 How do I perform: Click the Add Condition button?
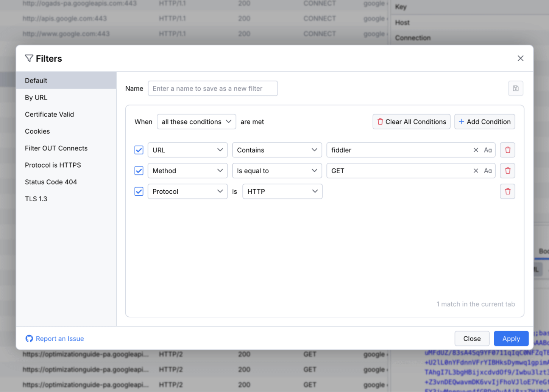484,122
